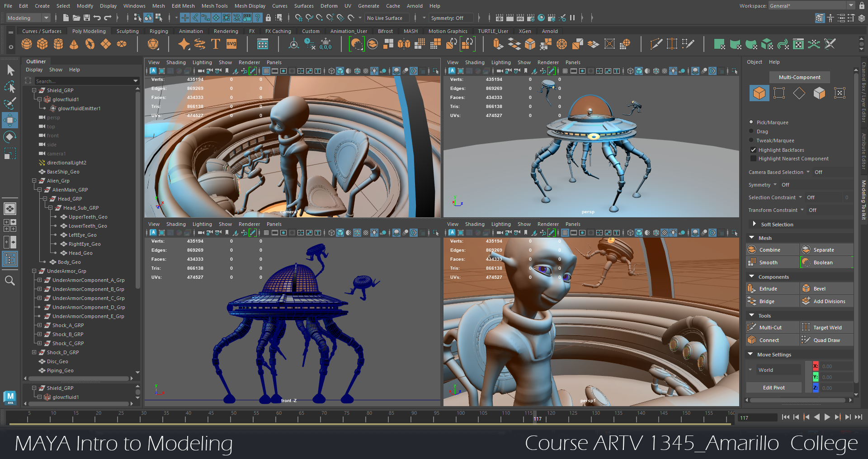This screenshot has width=868, height=459.
Task: Select object selection mode cube icon
Action: (x=759, y=93)
